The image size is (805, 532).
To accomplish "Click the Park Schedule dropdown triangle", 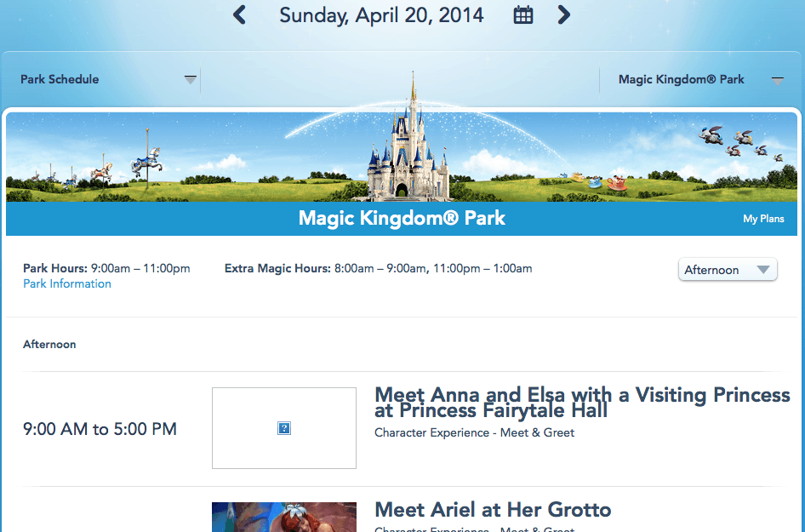I will coord(191,80).
